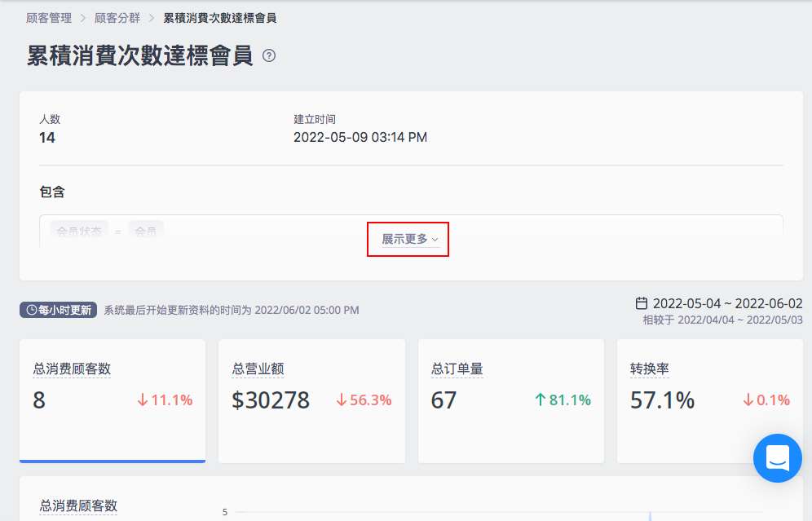Click the green up arrow beside 81.1%
The image size is (812, 521).
[541, 400]
